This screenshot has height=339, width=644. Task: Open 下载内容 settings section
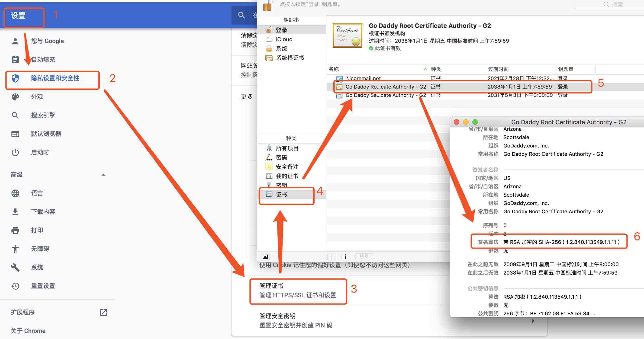[x=43, y=212]
